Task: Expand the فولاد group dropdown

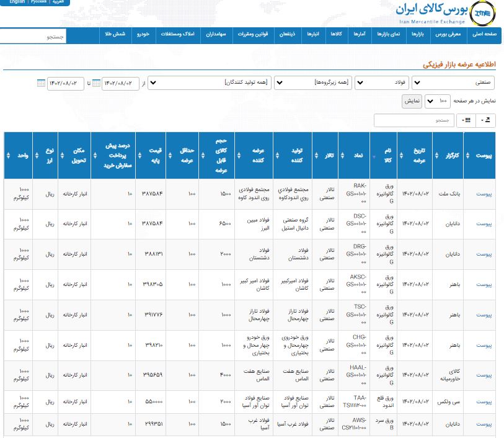Action: click(x=382, y=83)
